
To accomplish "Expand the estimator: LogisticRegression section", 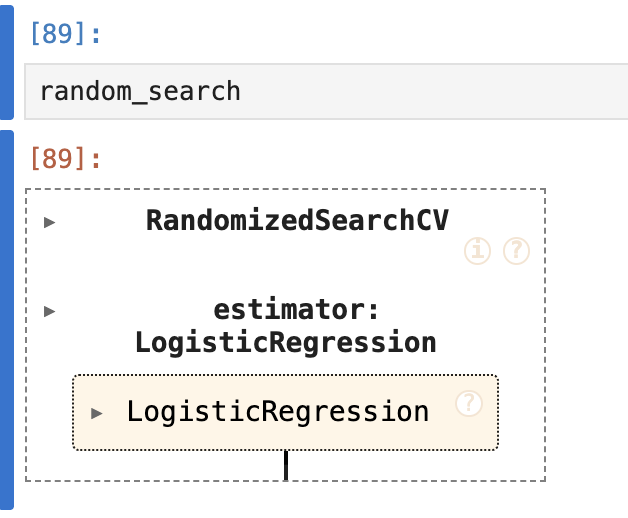I will [50, 311].
